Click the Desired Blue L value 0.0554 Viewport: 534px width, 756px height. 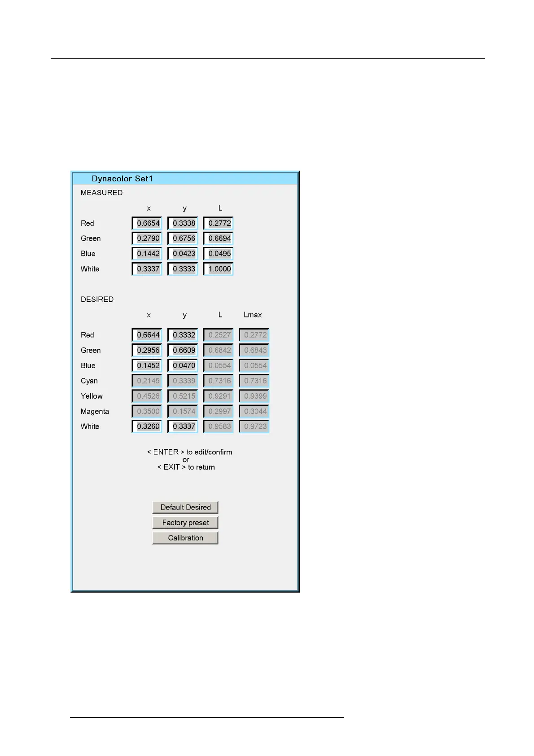(219, 365)
